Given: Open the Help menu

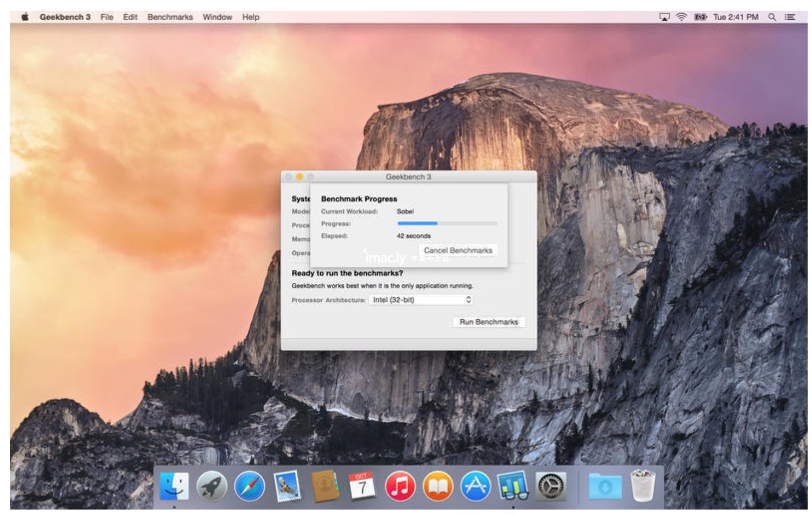Looking at the screenshot, I should click(x=251, y=17).
